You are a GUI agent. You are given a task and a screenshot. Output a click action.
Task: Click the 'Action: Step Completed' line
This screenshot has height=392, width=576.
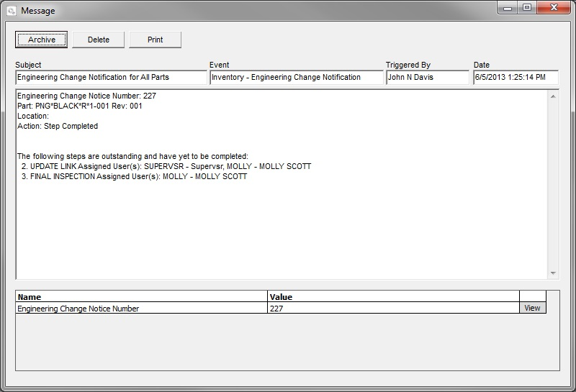[58, 126]
